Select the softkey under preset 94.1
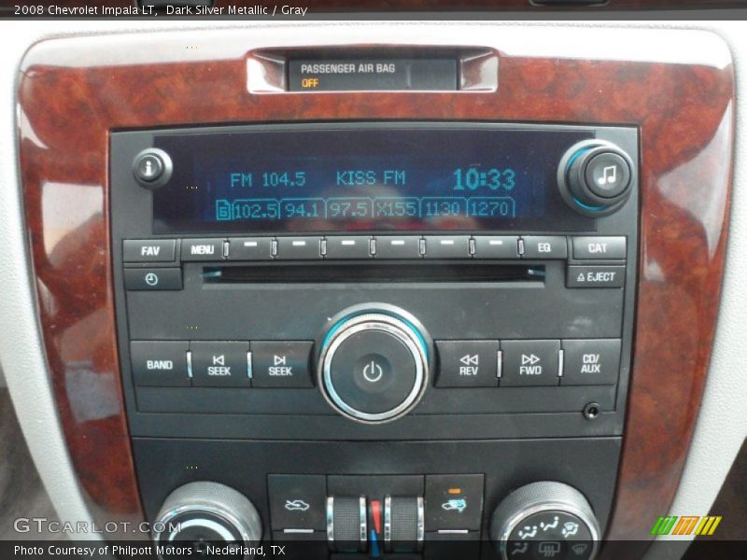Viewport: 747px width, 560px height. tap(299, 247)
